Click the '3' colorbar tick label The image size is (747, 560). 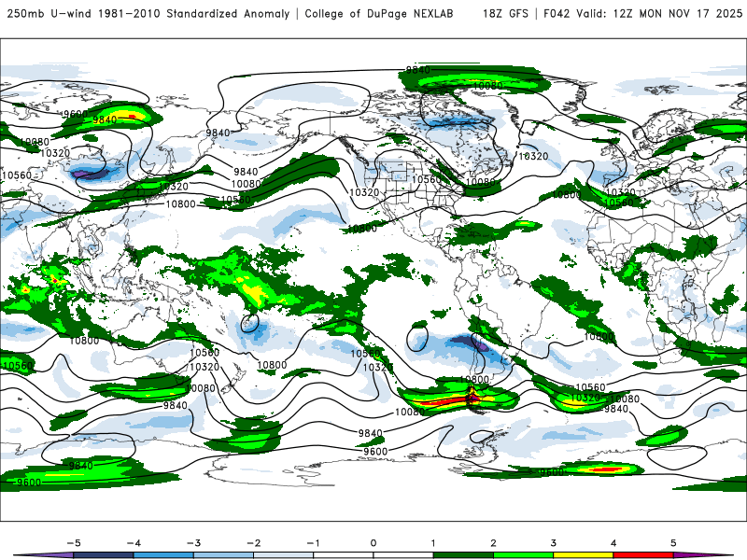click(554, 543)
